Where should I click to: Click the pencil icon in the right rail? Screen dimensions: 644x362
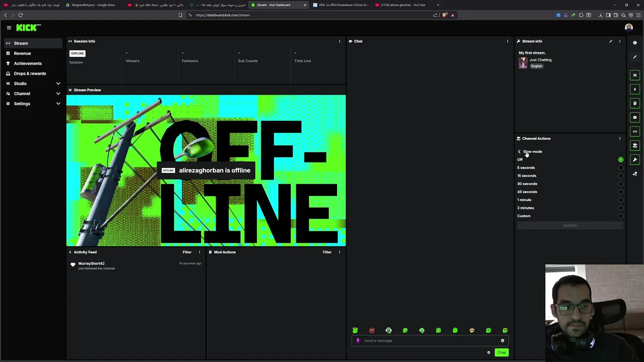point(635,57)
